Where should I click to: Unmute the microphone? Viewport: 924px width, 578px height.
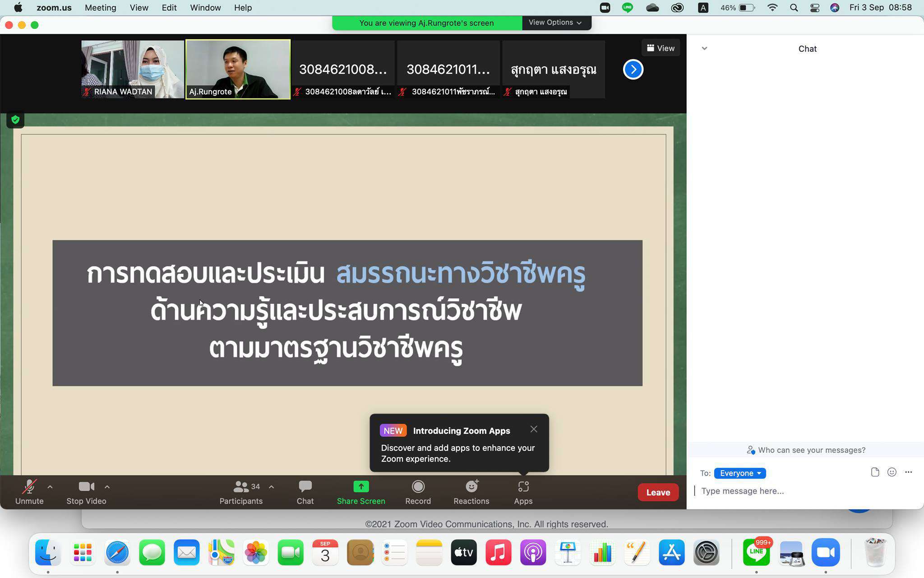(29, 491)
